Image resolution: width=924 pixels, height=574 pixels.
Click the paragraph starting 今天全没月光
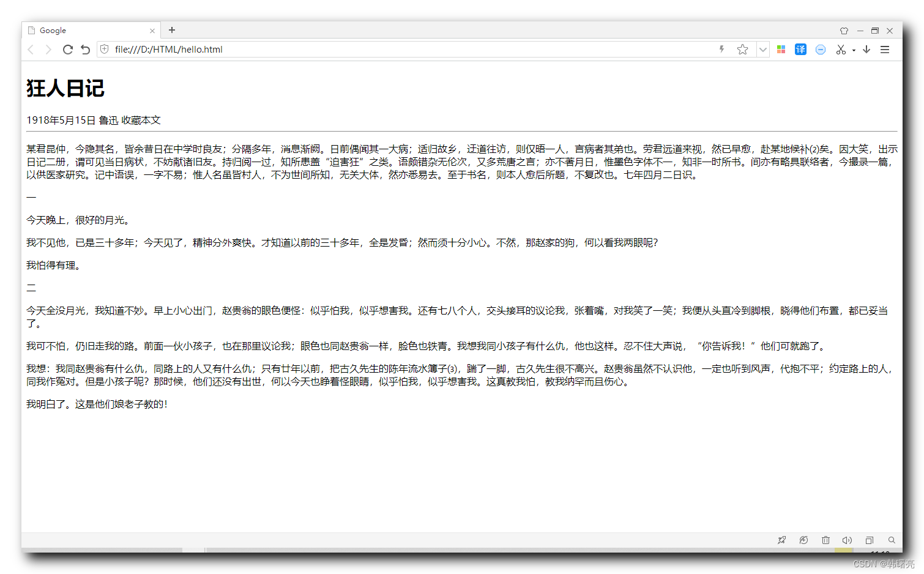[x=457, y=317]
